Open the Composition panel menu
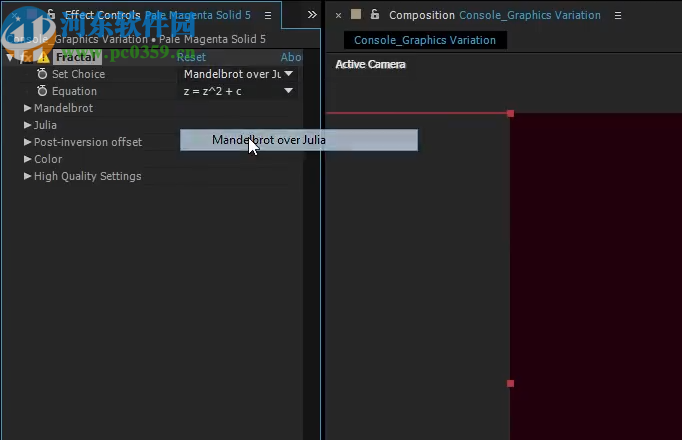The image size is (682, 440). pyautogui.click(x=618, y=16)
